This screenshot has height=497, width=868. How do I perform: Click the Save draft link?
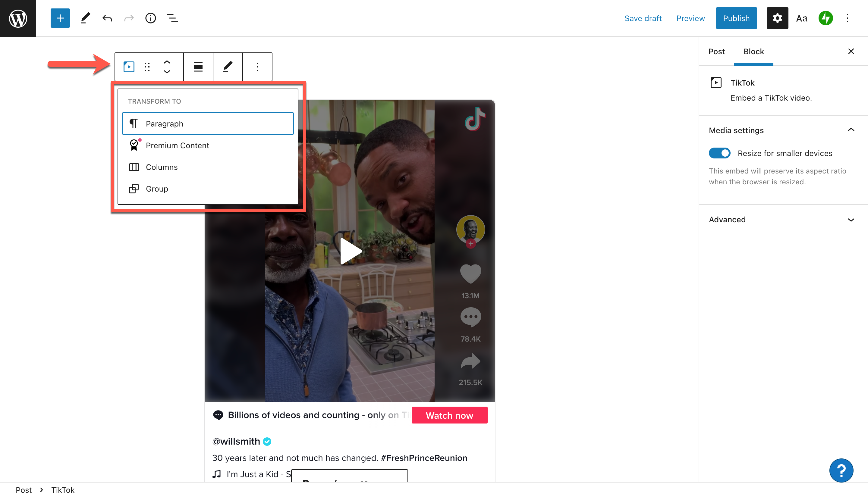(x=643, y=18)
